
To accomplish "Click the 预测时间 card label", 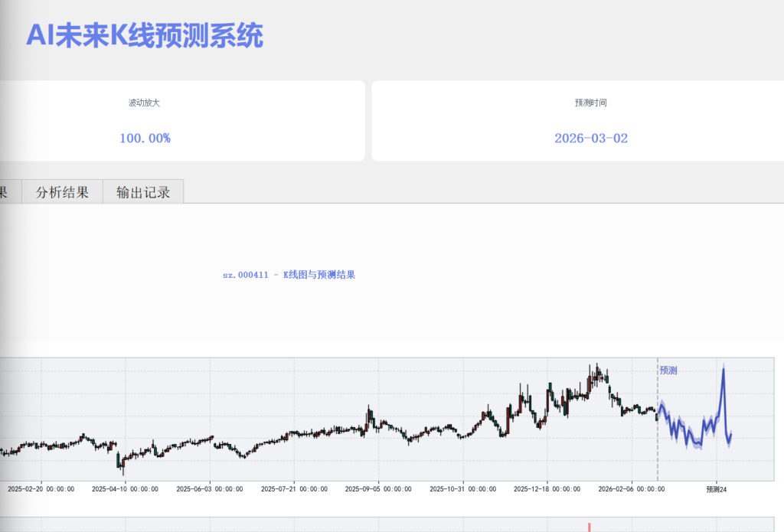I will point(590,103).
